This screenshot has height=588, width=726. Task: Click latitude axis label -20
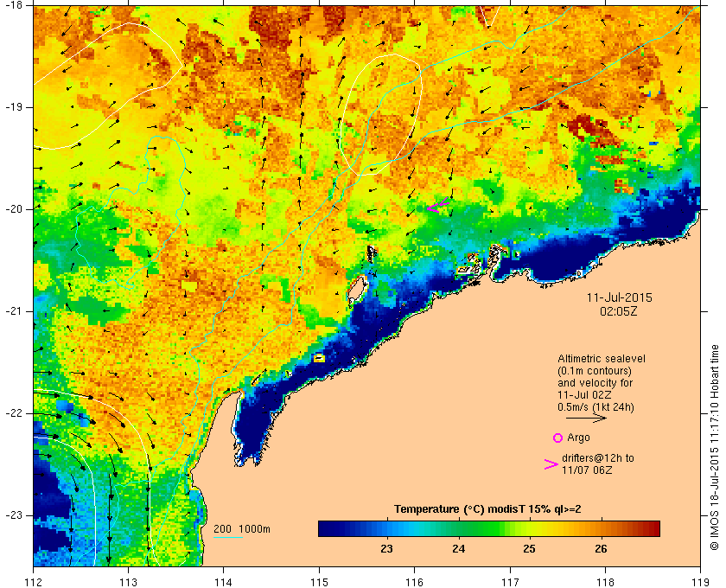click(12, 209)
